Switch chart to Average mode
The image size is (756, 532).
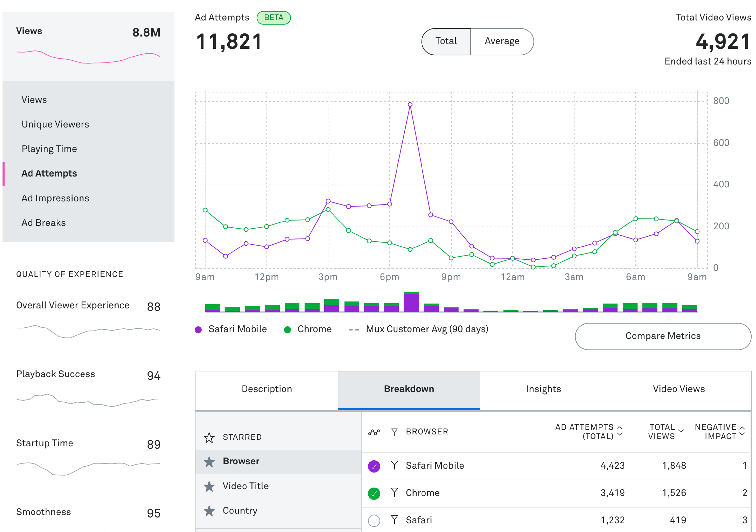(x=502, y=41)
